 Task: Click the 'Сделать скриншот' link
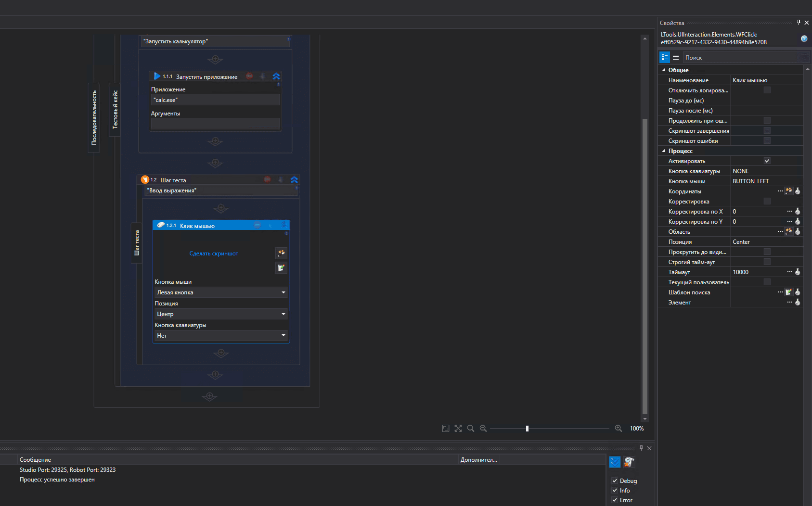coord(214,253)
